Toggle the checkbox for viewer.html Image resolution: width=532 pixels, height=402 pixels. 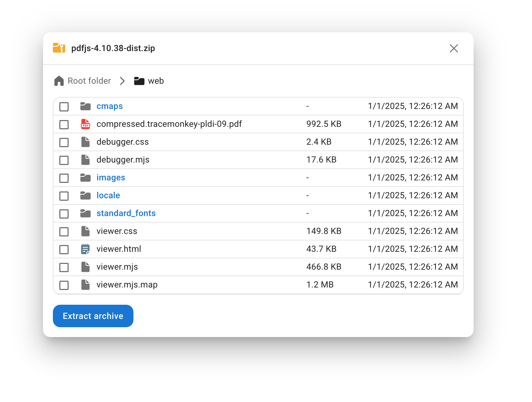pyautogui.click(x=64, y=249)
